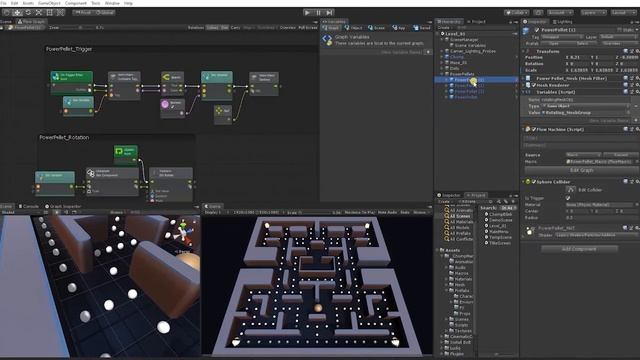
Task: Toggle the Pivot handle position button
Action: tap(83, 13)
